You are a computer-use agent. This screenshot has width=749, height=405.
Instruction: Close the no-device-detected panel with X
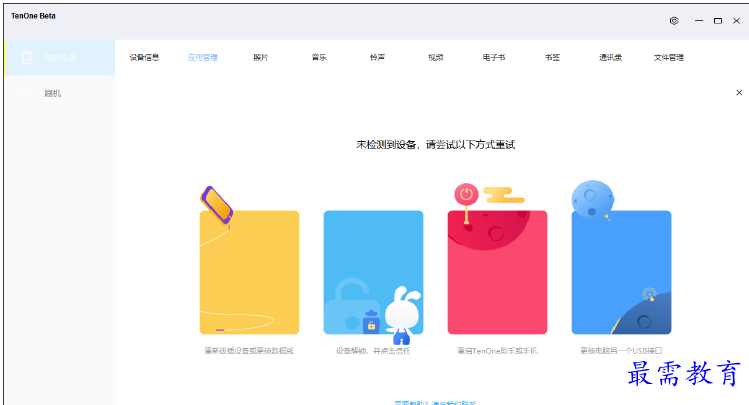click(x=739, y=93)
